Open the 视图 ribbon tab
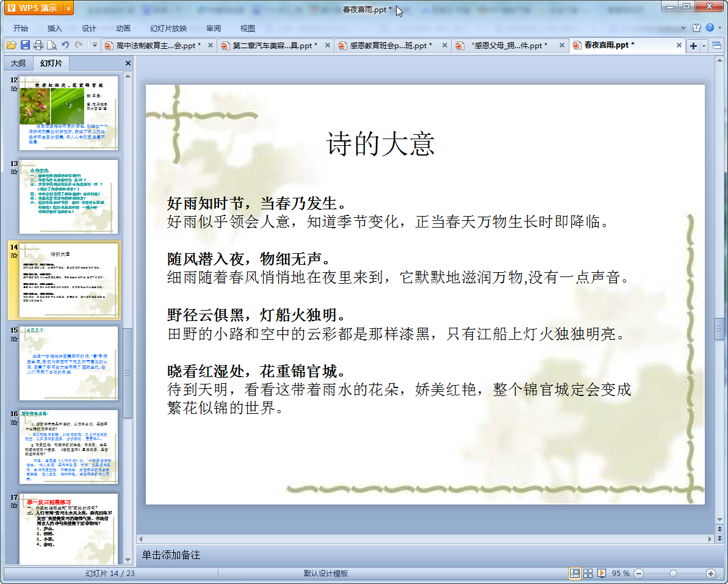 tap(248, 28)
